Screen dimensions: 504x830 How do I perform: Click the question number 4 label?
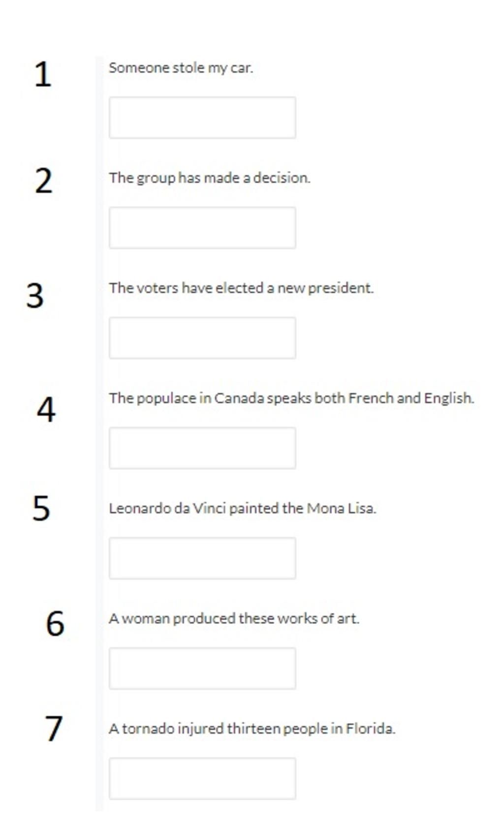click(x=46, y=409)
